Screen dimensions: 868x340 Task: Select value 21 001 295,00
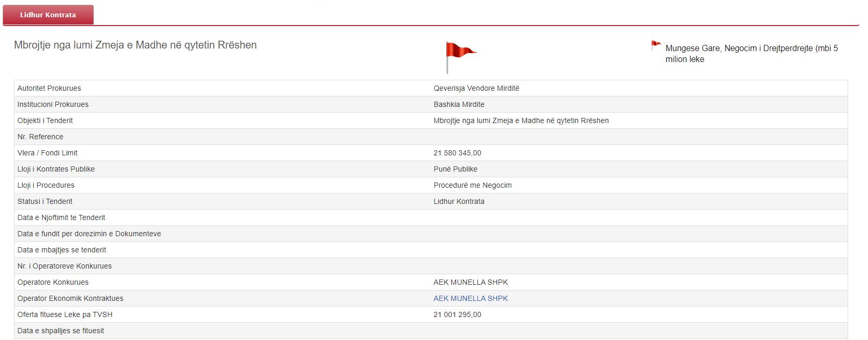(457, 314)
